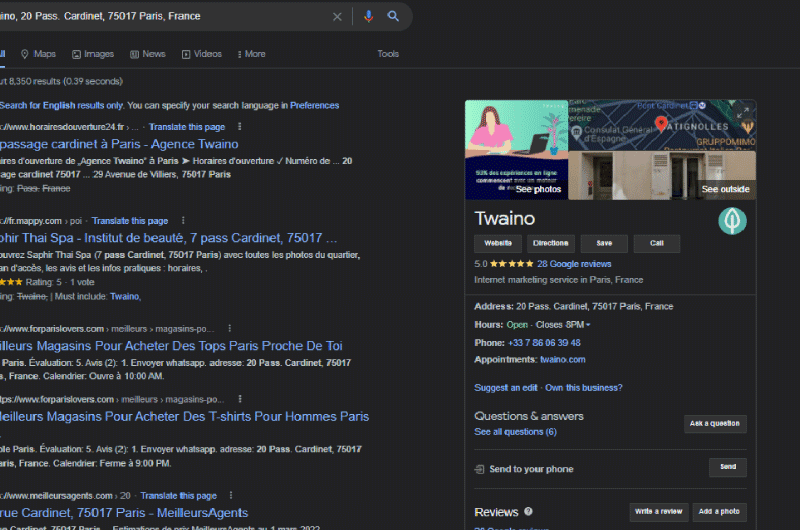Viewport: 800px width, 530px height.
Task: Open three-dot menu for second forparislovers result
Action: click(240, 399)
